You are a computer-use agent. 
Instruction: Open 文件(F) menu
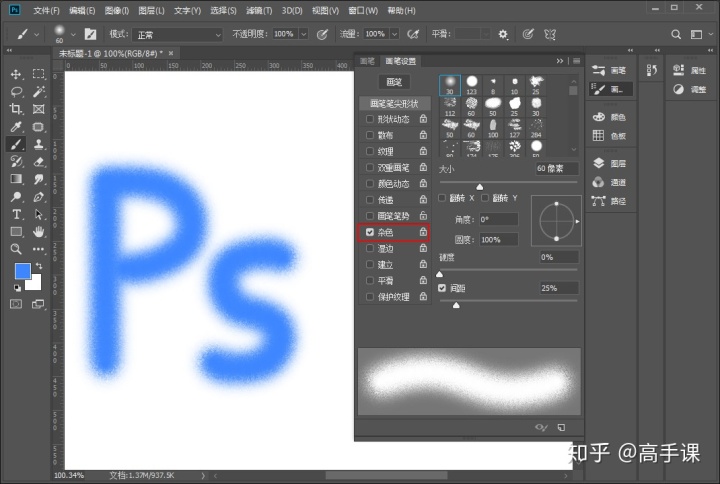tap(46, 10)
